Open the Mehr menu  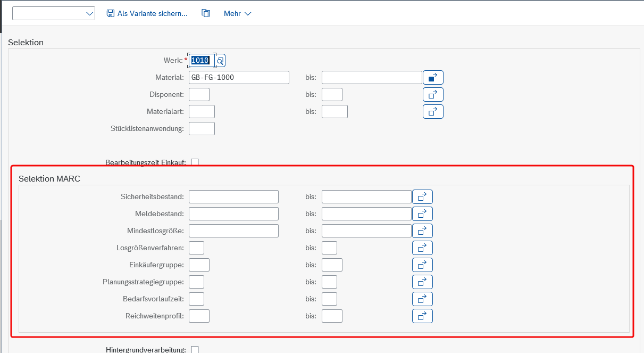click(237, 13)
